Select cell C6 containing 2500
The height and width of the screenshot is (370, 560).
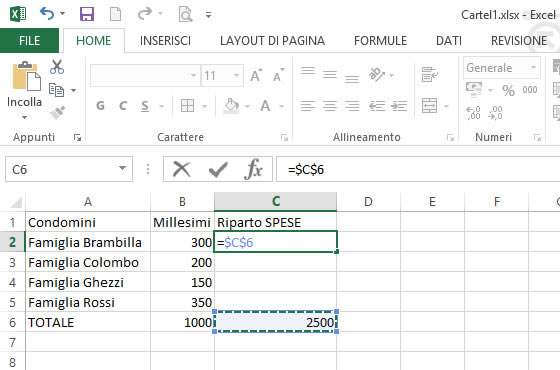275,322
